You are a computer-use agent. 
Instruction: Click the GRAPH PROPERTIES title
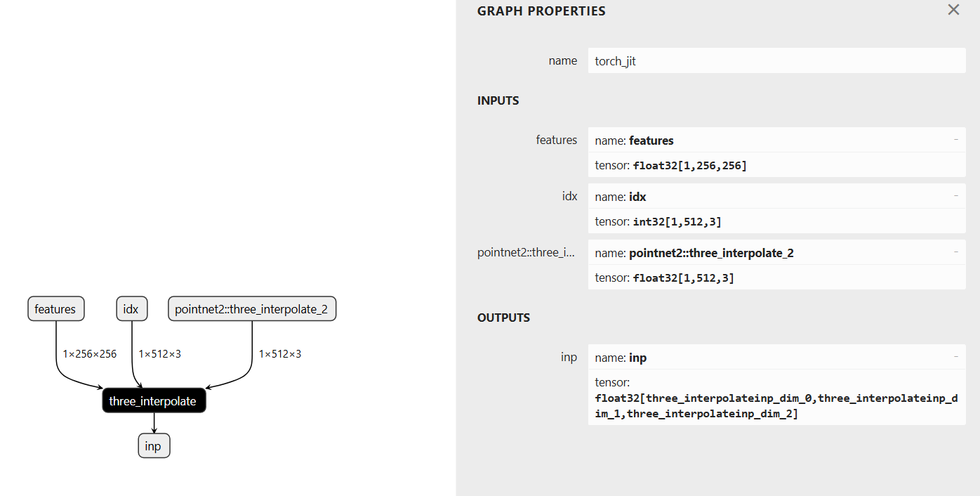(x=541, y=11)
